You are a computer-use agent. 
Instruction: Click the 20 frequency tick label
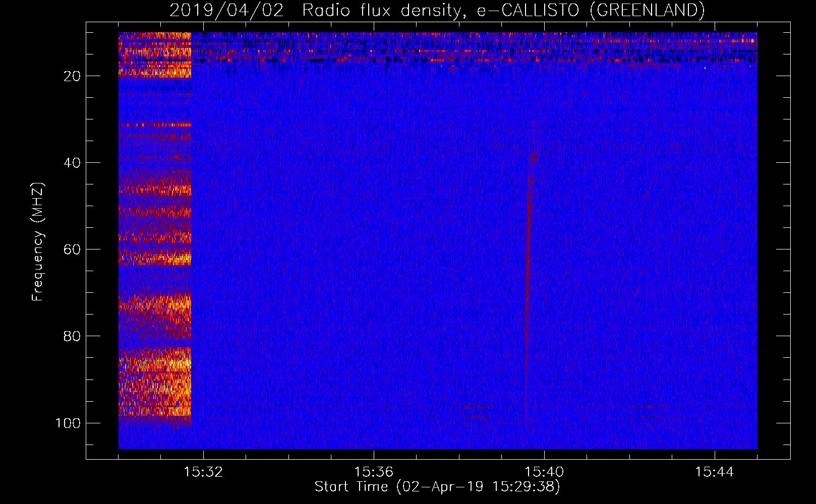click(72, 76)
